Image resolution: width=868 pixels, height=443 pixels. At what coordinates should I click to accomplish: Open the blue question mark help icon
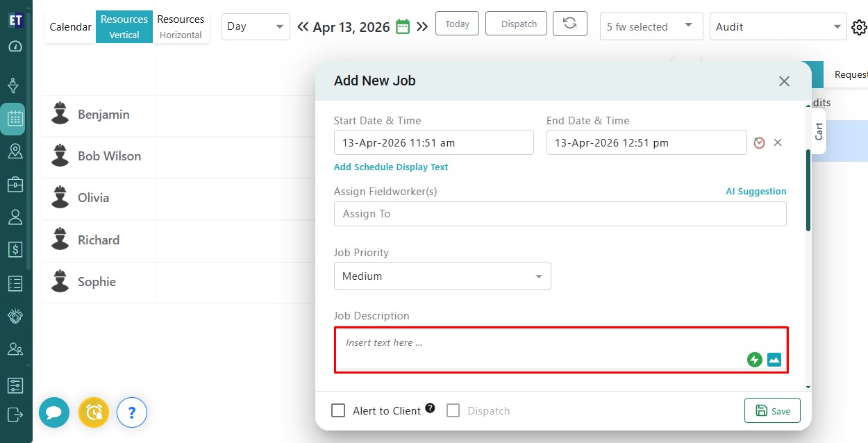coord(132,412)
